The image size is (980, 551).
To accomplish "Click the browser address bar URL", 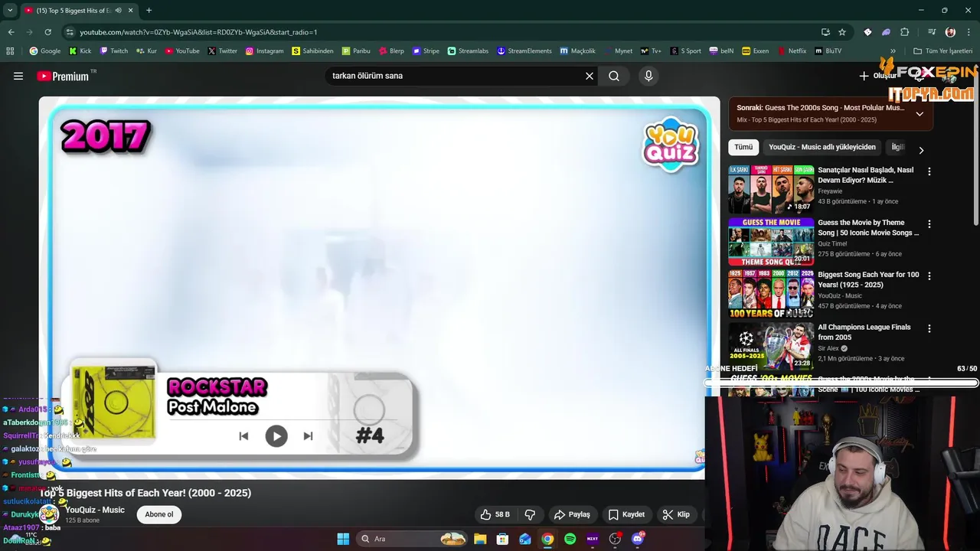I will tap(198, 32).
